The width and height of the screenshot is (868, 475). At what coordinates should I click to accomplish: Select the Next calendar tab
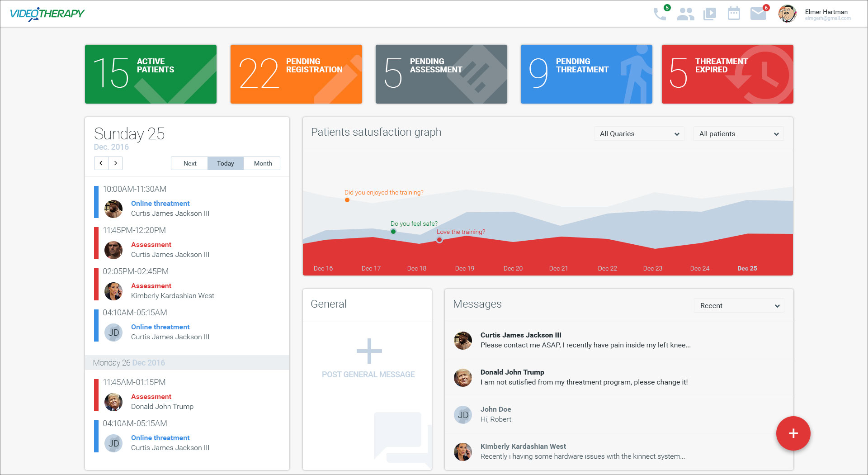point(189,163)
